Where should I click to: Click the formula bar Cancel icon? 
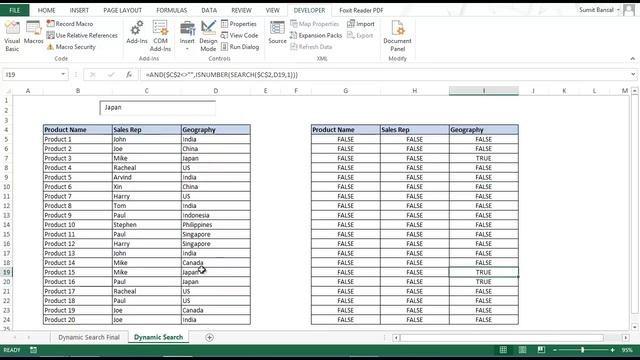coord(93,75)
